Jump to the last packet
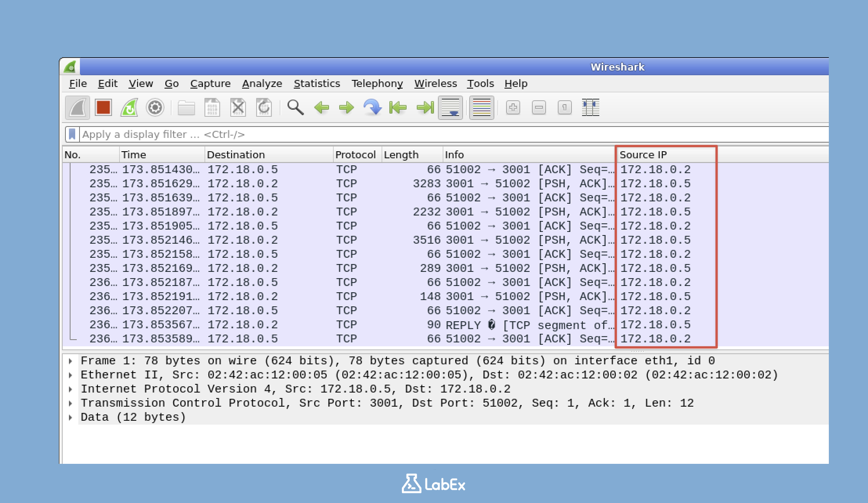The width and height of the screenshot is (868, 503). pos(425,107)
